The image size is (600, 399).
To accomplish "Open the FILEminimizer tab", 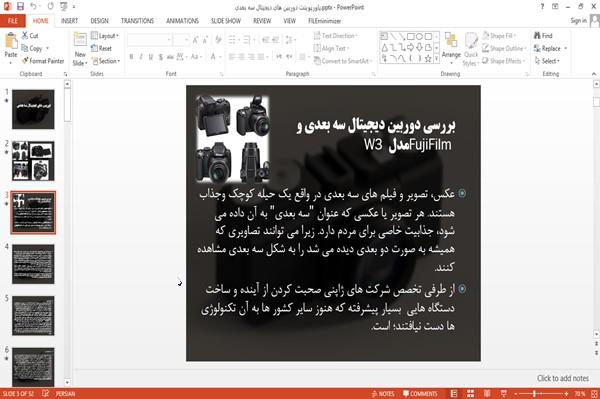I will 324,21.
